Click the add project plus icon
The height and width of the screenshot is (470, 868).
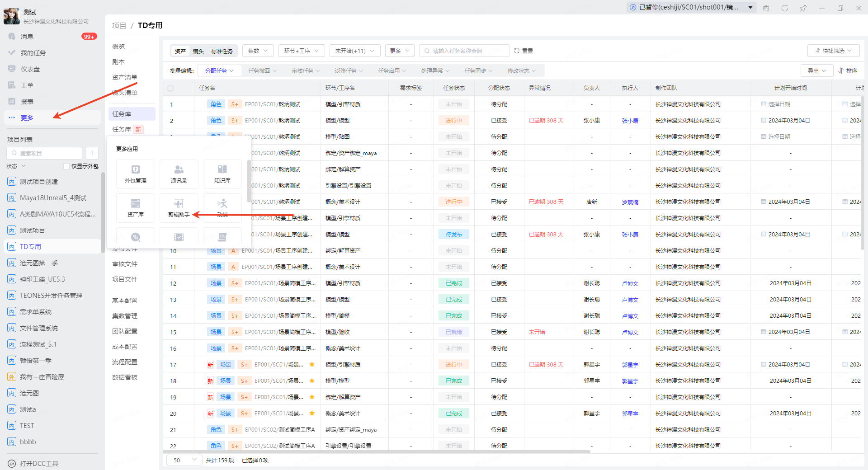92,153
